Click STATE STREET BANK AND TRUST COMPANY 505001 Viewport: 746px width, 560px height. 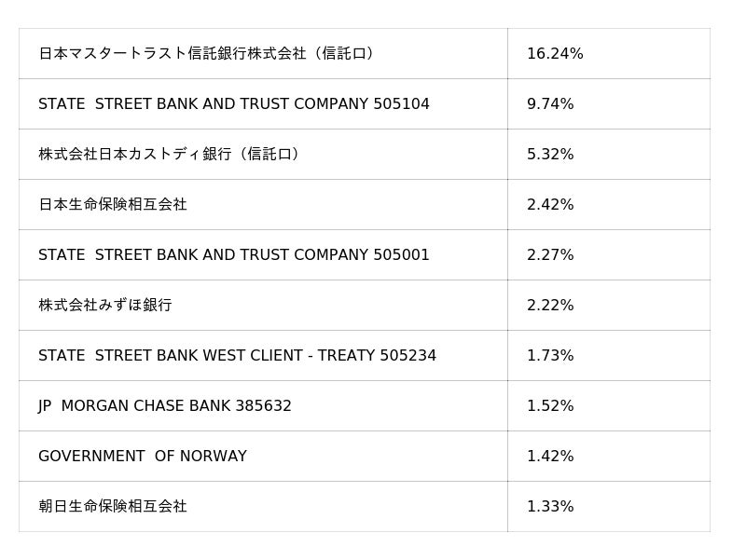234,255
